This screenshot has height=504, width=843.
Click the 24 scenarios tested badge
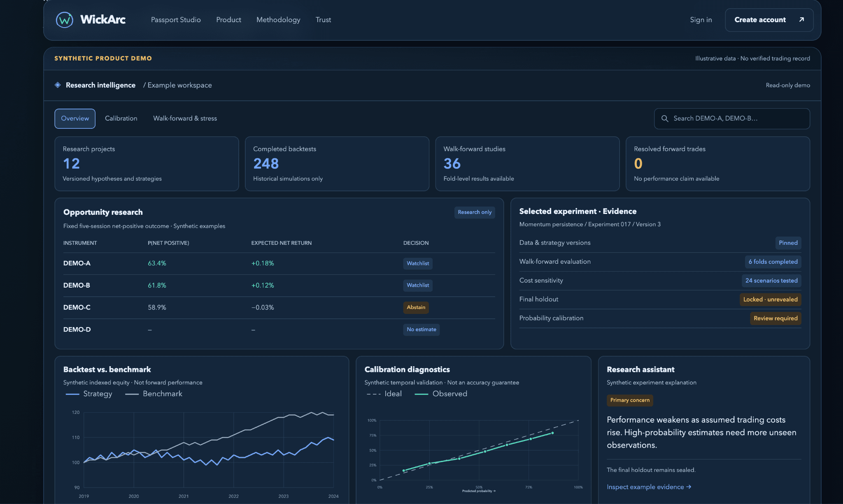click(771, 281)
